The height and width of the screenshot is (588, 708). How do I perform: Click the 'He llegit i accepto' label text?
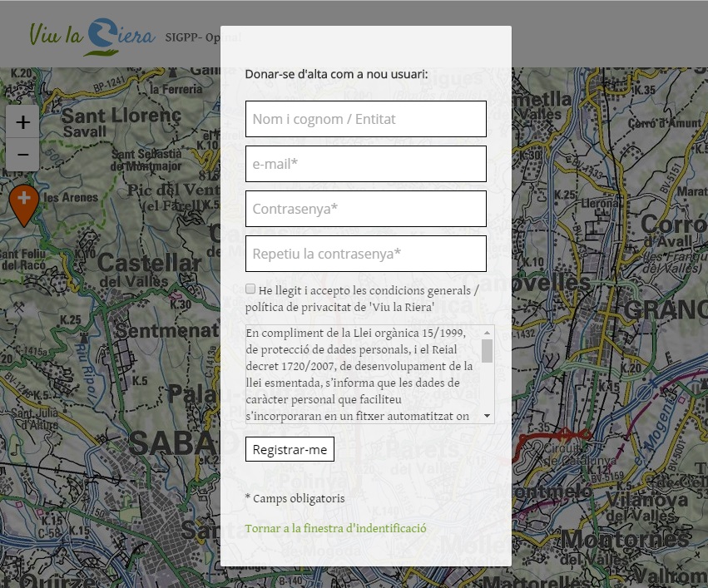368,290
